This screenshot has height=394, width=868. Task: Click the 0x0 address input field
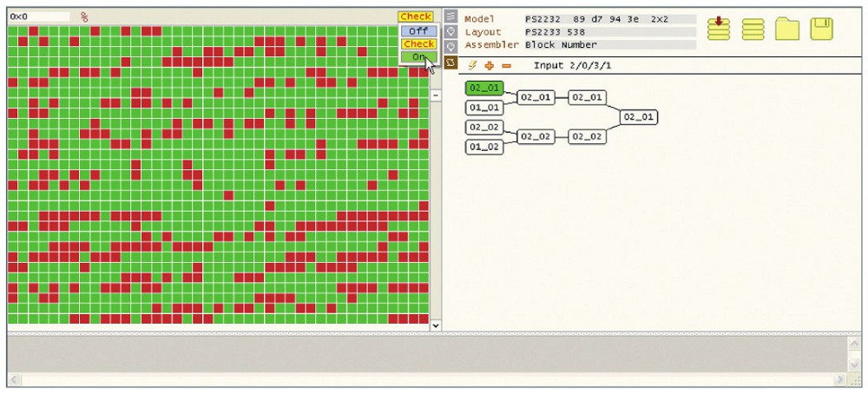click(39, 16)
